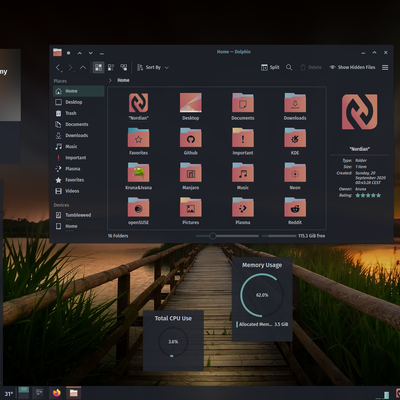Select the Neon folder icon
Screen dimensions: 400x400
295,172
